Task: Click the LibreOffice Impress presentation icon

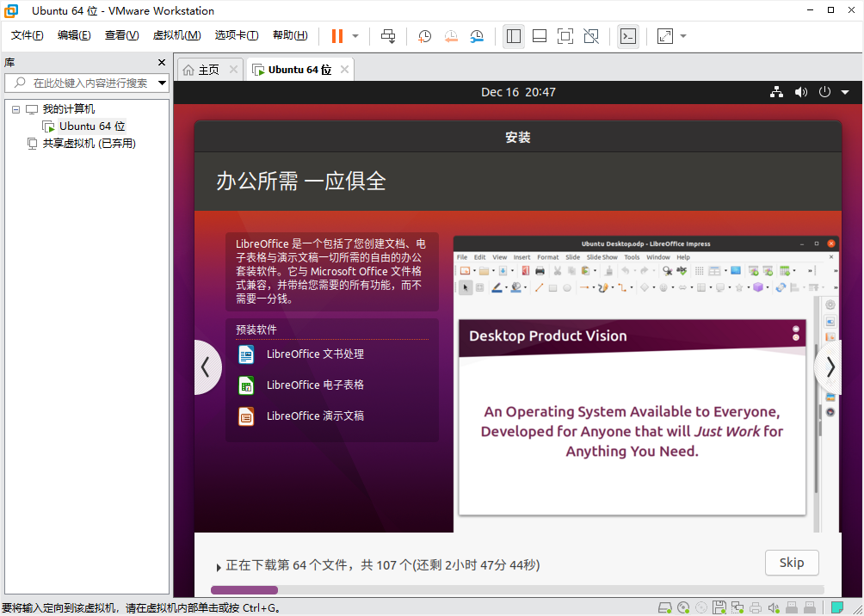Action: (246, 416)
